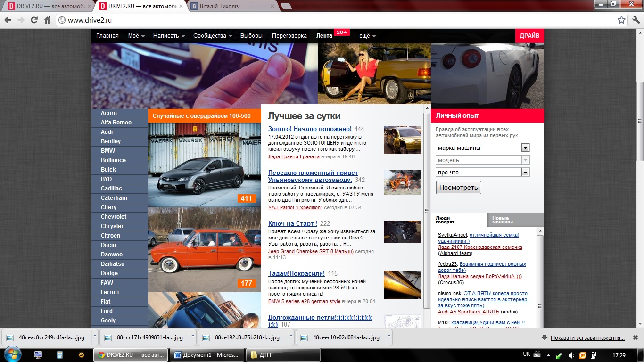Viewport: 644px width, 362px height.
Task: Open the Главная menu item
Action: pos(107,36)
